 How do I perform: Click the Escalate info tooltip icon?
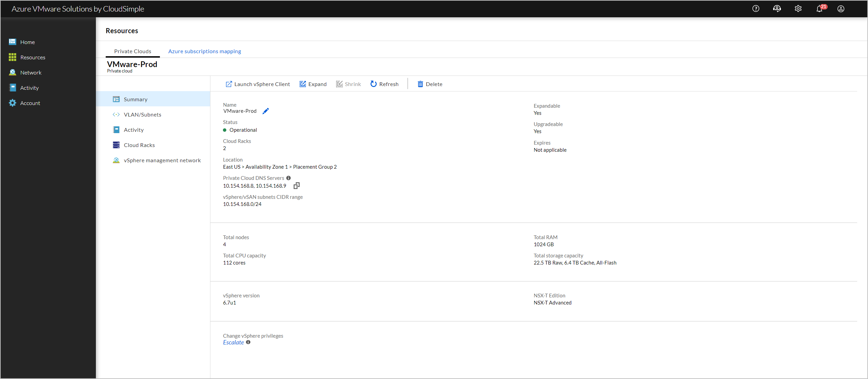tap(248, 342)
